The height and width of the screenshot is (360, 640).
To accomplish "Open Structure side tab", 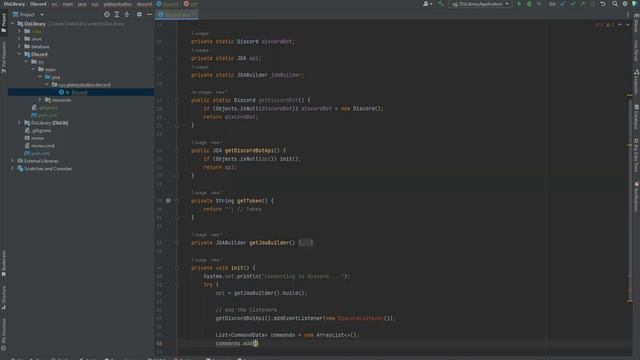I will [4, 297].
